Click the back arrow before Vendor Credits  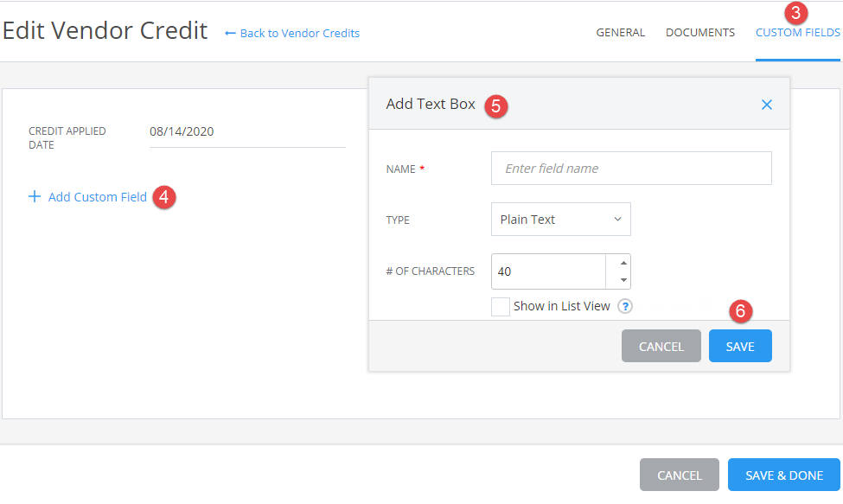(x=230, y=34)
